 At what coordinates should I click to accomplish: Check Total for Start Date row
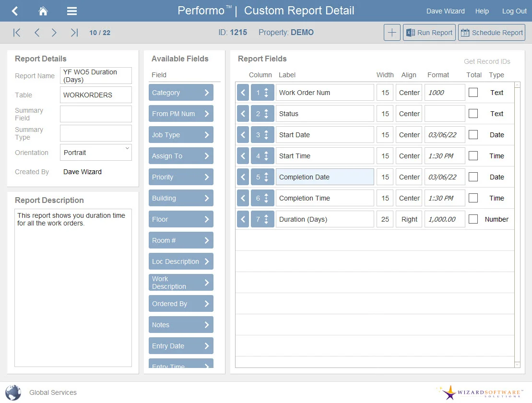(x=473, y=135)
